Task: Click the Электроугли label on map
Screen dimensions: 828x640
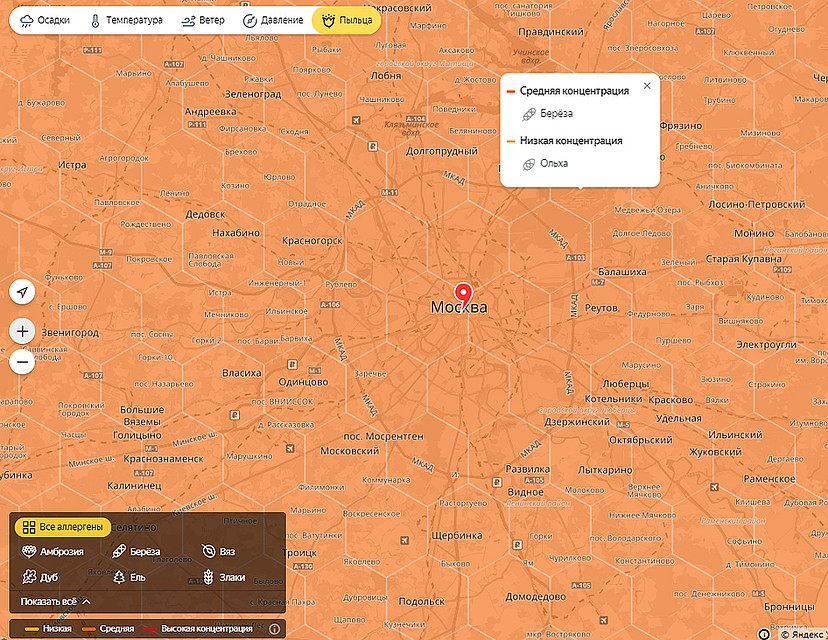Action: [766, 344]
